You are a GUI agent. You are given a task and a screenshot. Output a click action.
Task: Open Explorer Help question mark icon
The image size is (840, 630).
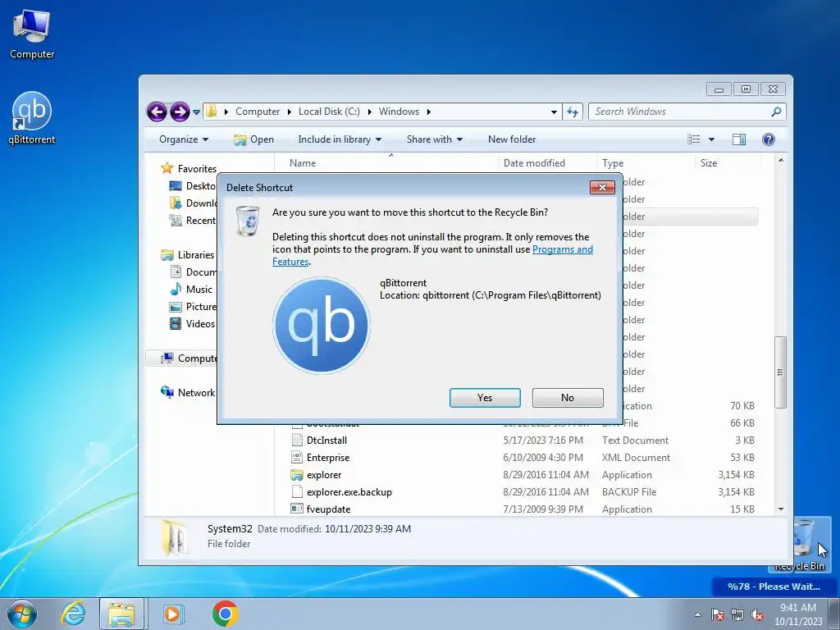768,139
